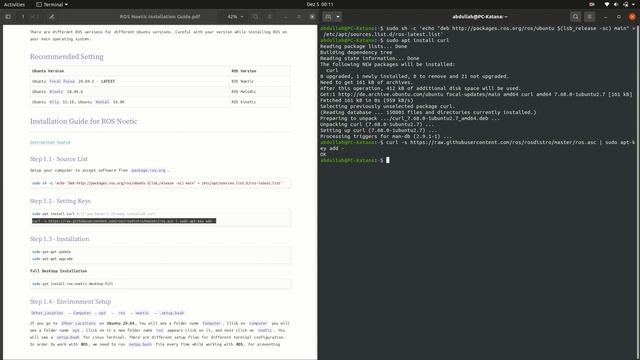Viewport: 640px width, 360px height.
Task: Click the setup.bash label in path breadcrumb
Action: (172, 313)
